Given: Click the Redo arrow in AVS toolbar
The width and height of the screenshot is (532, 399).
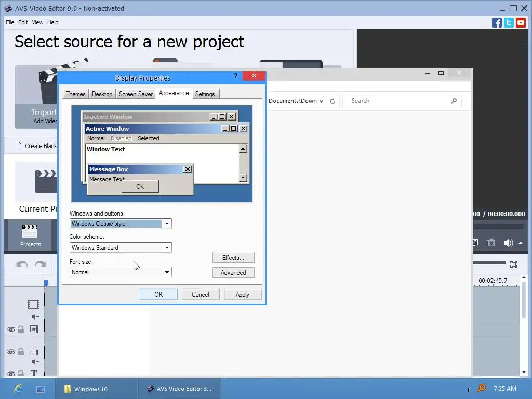Looking at the screenshot, I should tap(41, 264).
